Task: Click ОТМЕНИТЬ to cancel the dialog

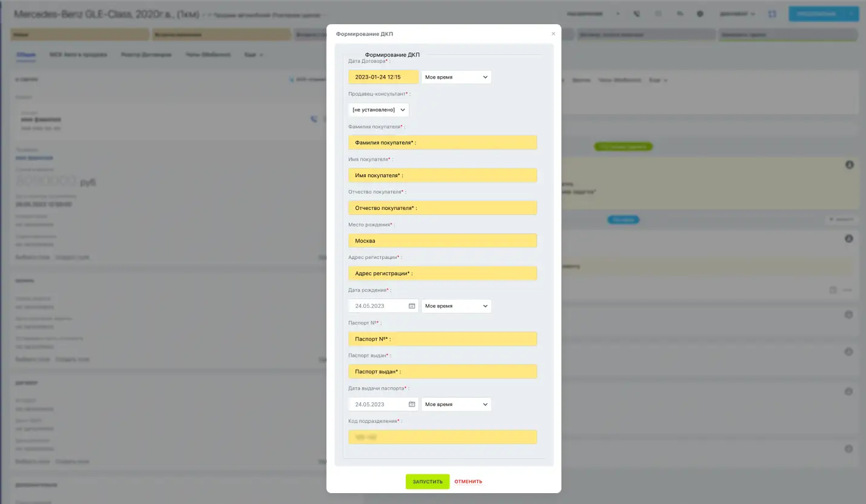Action: pos(468,482)
